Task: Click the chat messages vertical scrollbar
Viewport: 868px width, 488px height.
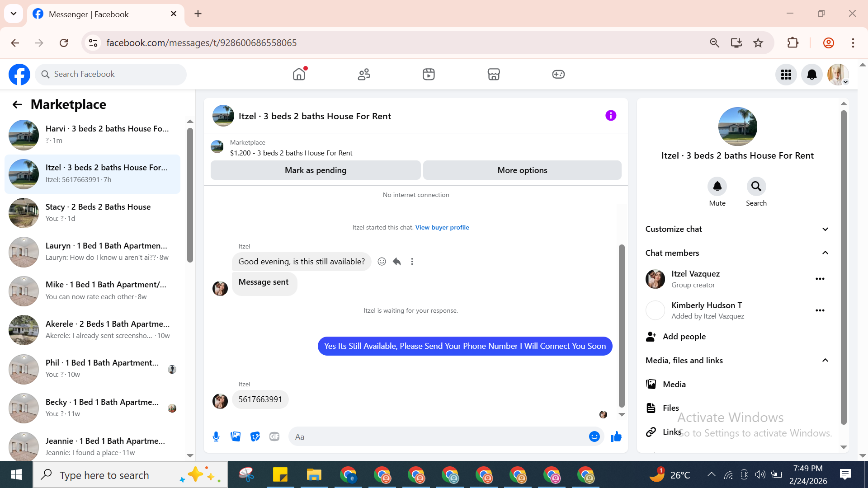Action: pyautogui.click(x=622, y=325)
